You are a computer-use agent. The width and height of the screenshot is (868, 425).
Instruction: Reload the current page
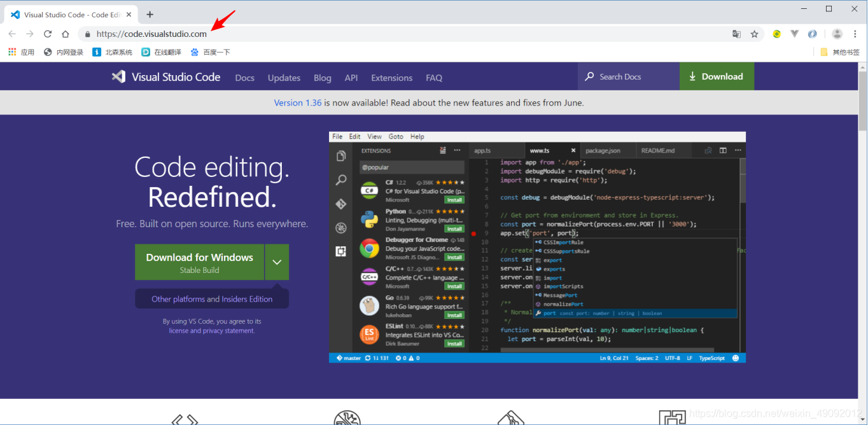(48, 34)
